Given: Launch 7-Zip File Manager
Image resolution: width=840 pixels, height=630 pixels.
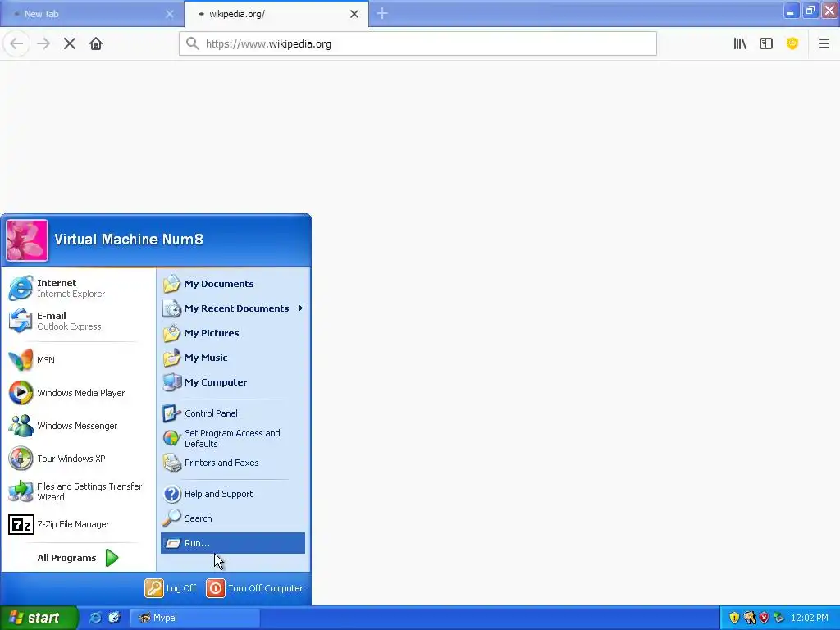Looking at the screenshot, I should [x=80, y=524].
